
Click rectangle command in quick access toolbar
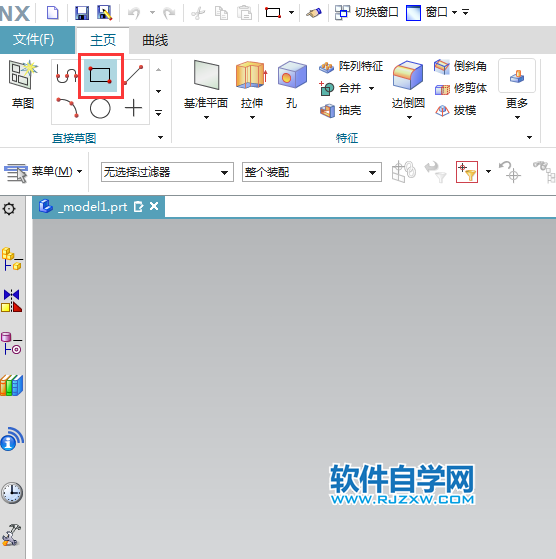(x=273, y=13)
